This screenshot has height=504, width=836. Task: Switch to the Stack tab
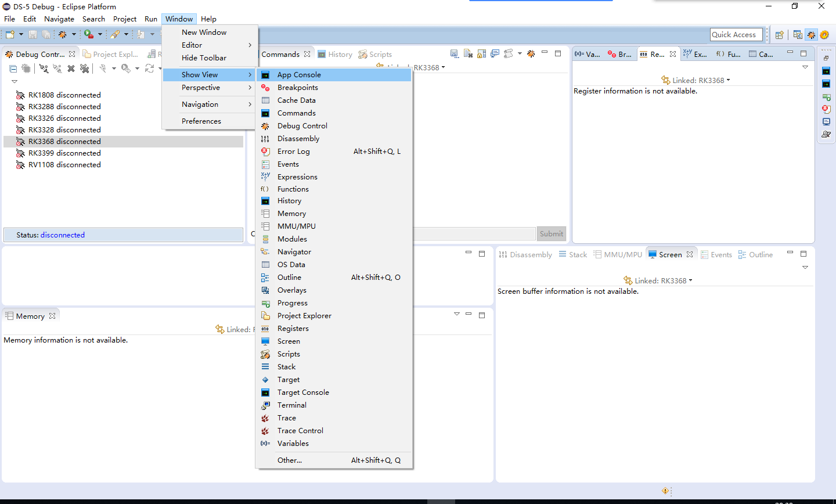[573, 255]
